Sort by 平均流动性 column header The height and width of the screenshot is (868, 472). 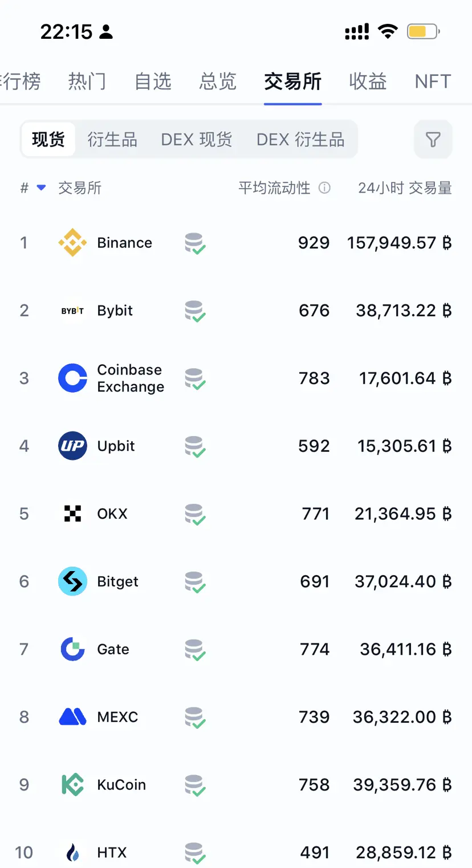(x=274, y=188)
